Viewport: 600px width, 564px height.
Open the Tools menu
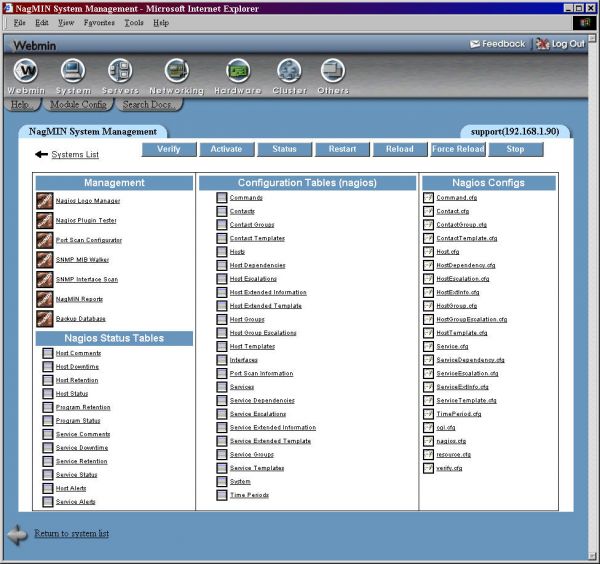point(134,22)
